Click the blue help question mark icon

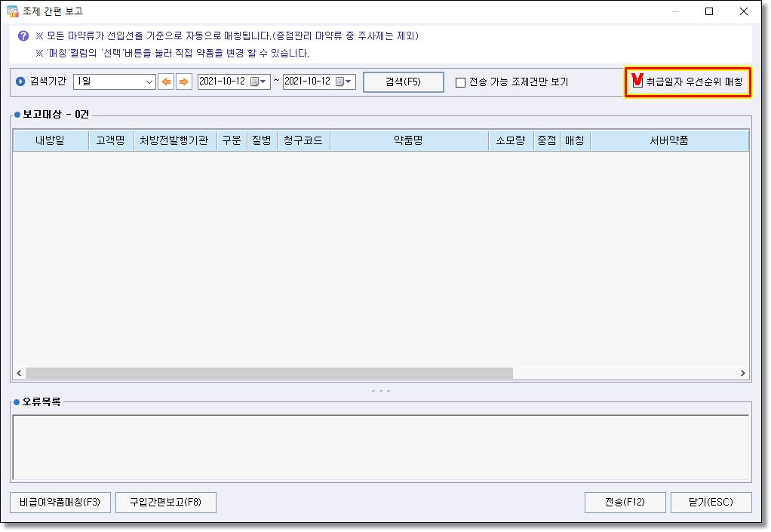(x=23, y=36)
